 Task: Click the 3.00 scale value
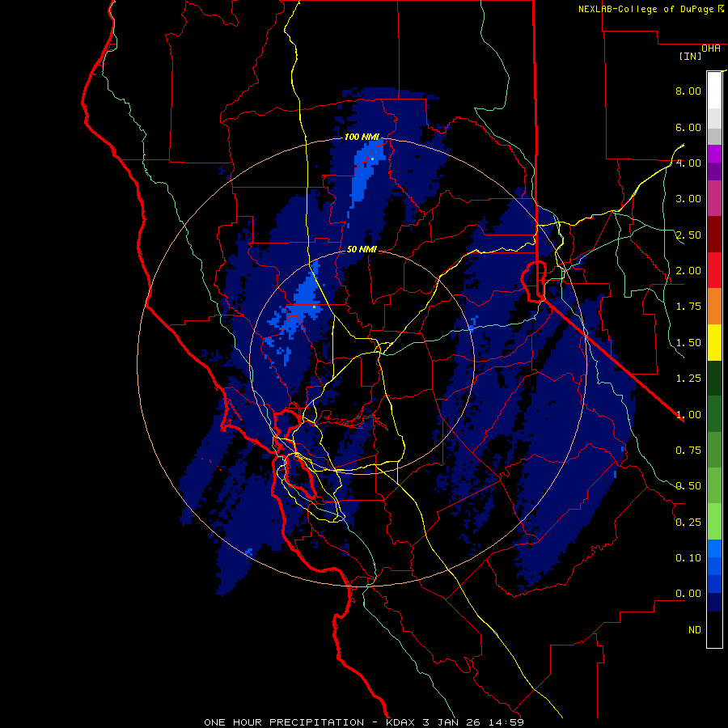pyautogui.click(x=688, y=199)
